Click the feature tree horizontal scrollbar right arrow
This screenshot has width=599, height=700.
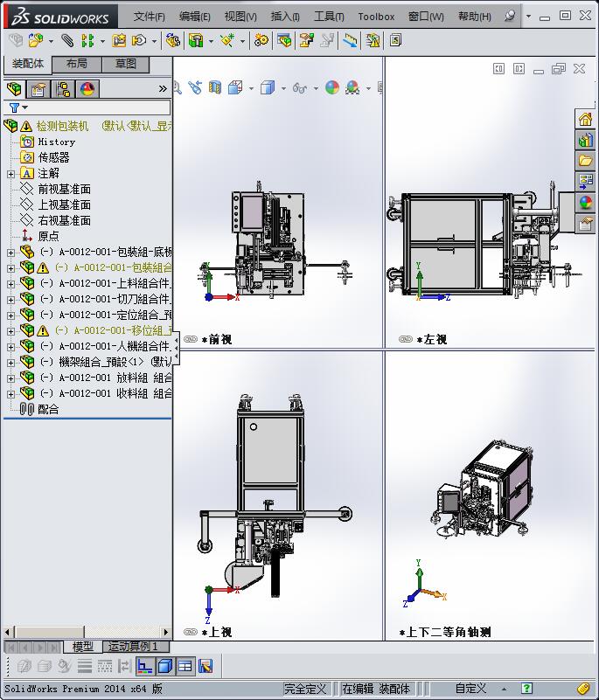166,632
